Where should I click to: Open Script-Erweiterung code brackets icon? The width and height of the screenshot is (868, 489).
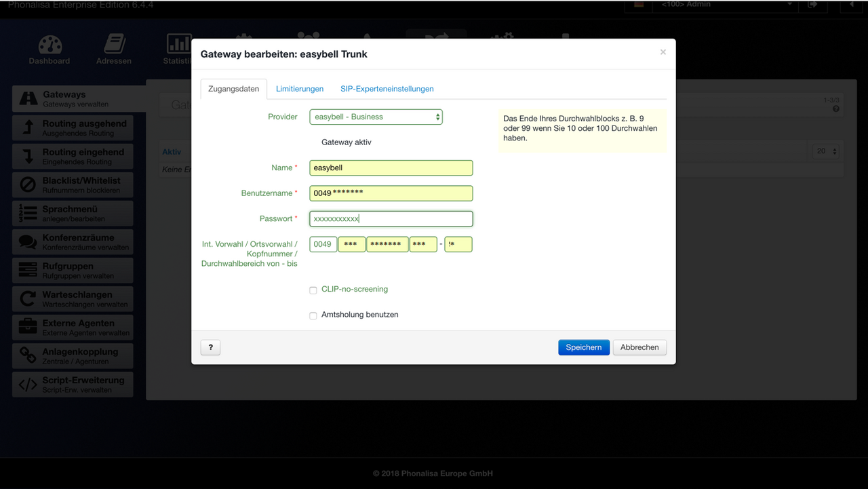coord(28,385)
